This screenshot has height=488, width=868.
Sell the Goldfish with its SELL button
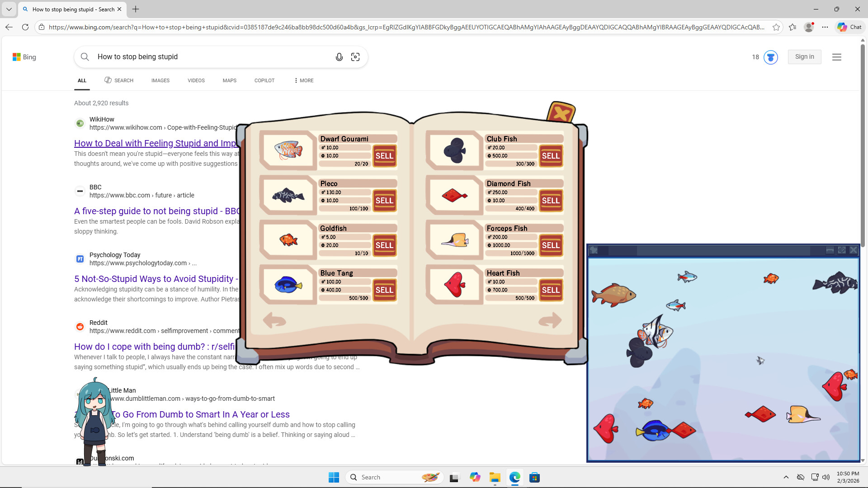(384, 245)
